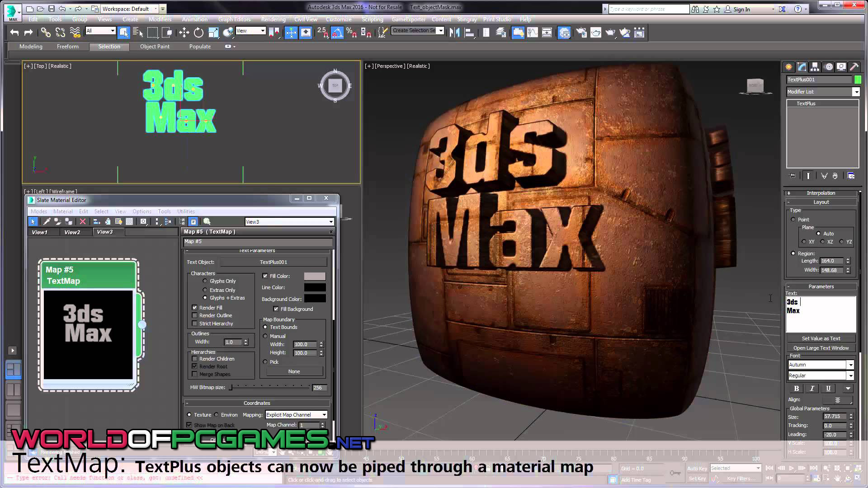
Task: Expand the Modifier List dropdown
Action: [x=856, y=92]
